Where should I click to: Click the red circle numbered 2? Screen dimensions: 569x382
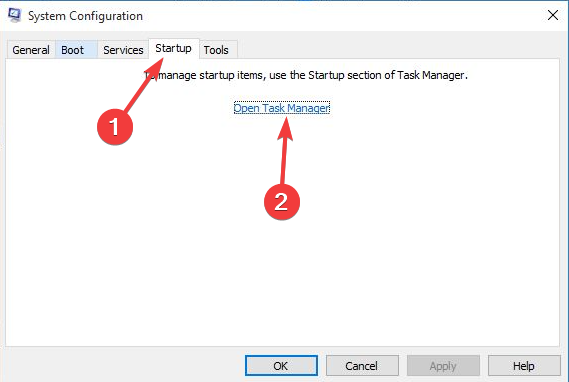pos(282,202)
